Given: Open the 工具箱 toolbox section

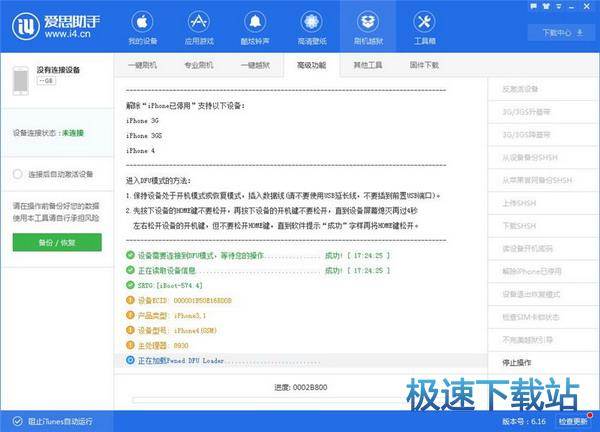Looking at the screenshot, I should (x=424, y=28).
